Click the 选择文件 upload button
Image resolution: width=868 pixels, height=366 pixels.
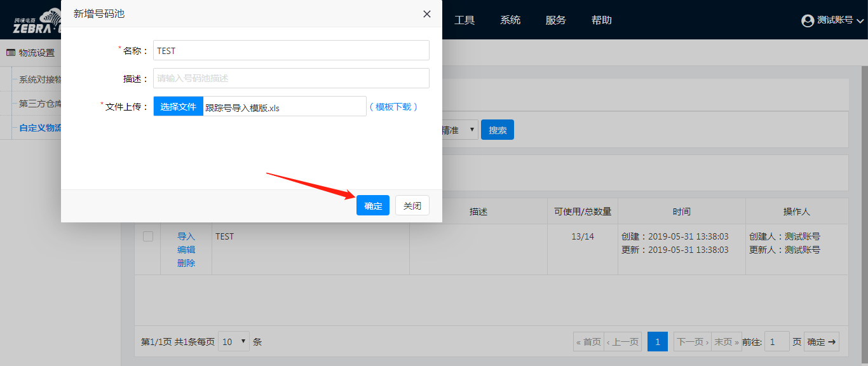point(179,107)
